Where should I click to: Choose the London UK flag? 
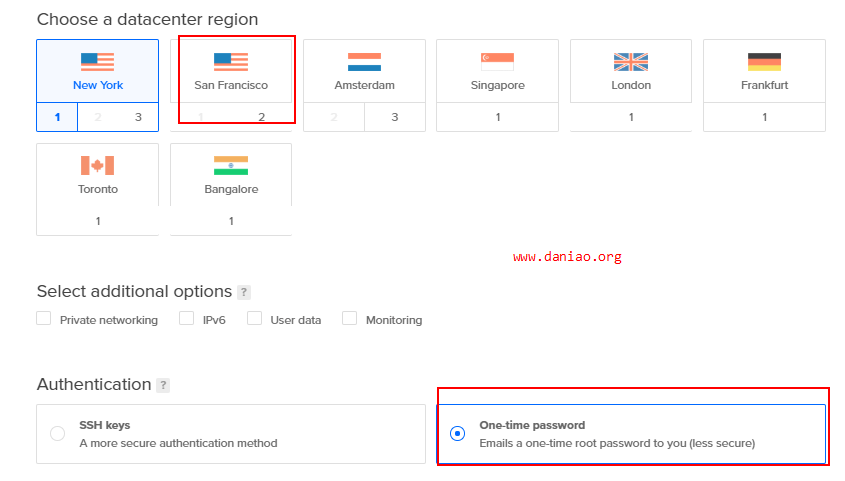(631, 62)
